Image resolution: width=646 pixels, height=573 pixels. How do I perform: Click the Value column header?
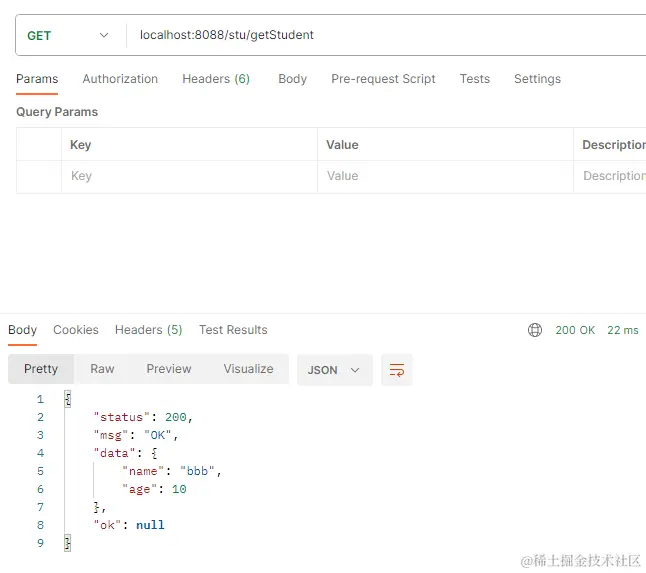point(342,145)
